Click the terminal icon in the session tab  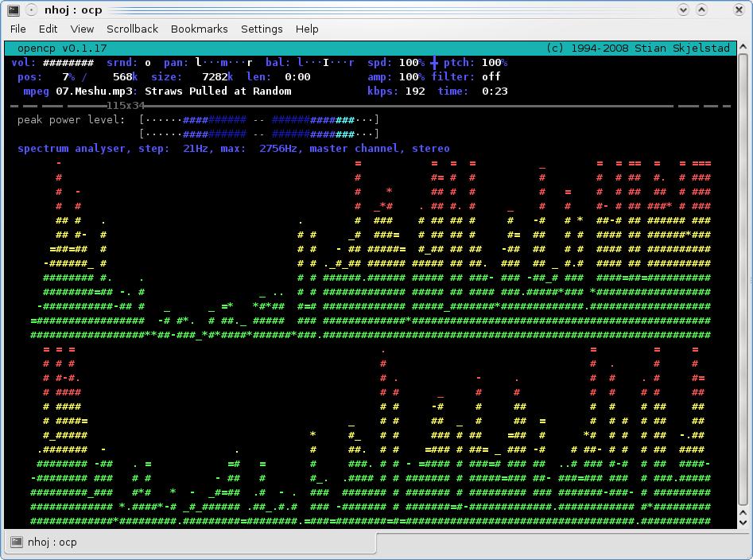click(x=17, y=542)
